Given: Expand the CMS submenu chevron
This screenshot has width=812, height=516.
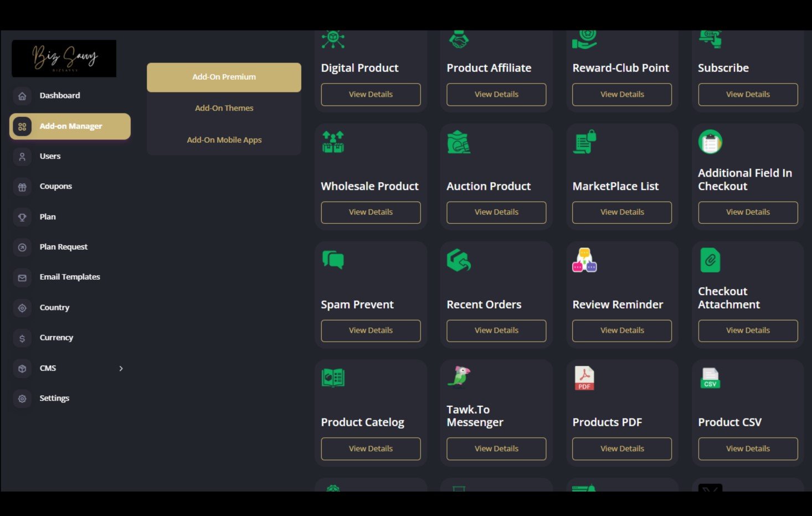Looking at the screenshot, I should tap(121, 369).
